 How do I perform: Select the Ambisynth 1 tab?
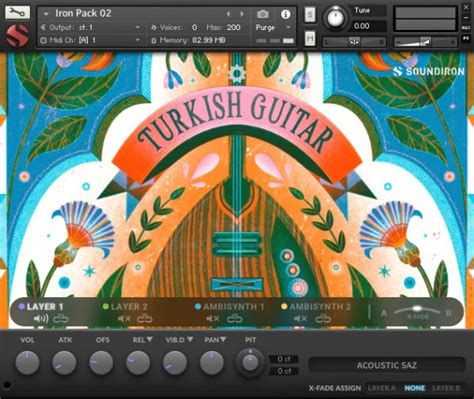click(230, 306)
